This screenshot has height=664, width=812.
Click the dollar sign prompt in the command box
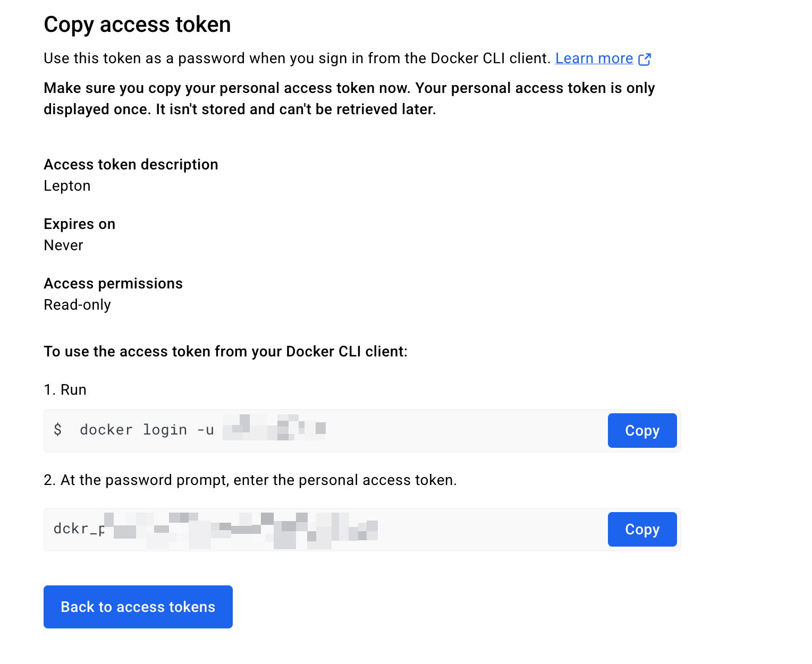coord(58,429)
